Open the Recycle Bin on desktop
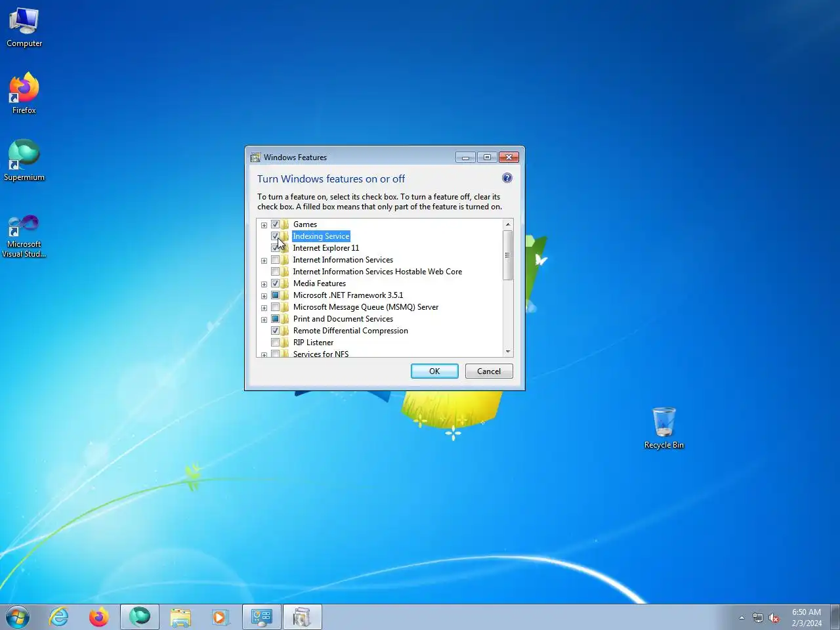The image size is (840, 630). coord(664,428)
